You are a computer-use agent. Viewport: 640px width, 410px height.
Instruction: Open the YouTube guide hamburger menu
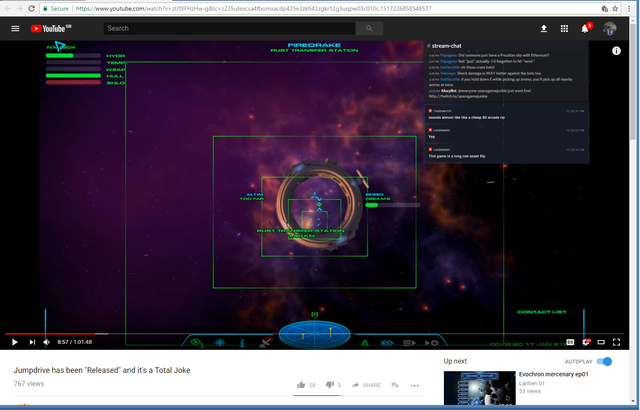[x=15, y=29]
